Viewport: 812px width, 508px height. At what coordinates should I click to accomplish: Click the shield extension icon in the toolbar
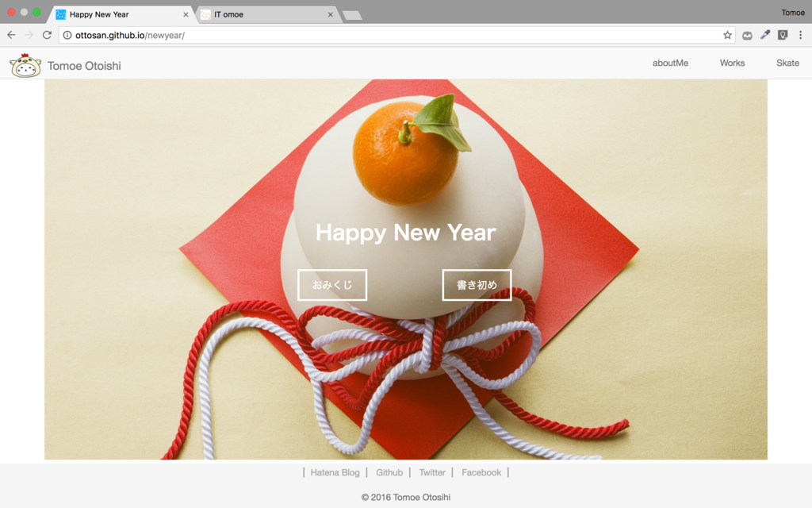(x=783, y=35)
